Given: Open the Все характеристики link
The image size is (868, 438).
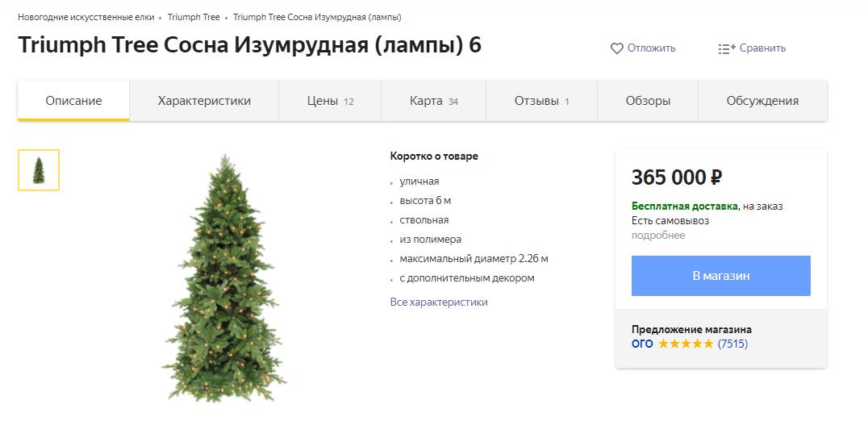Looking at the screenshot, I should point(439,302).
